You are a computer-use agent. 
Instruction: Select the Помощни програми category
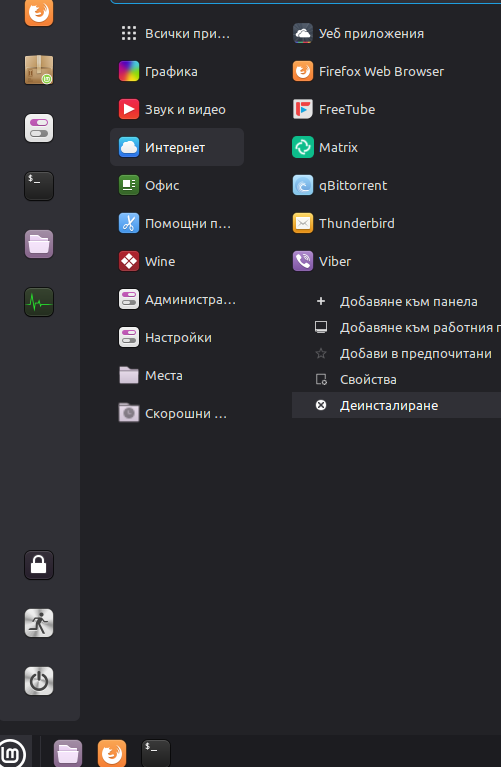click(x=177, y=224)
